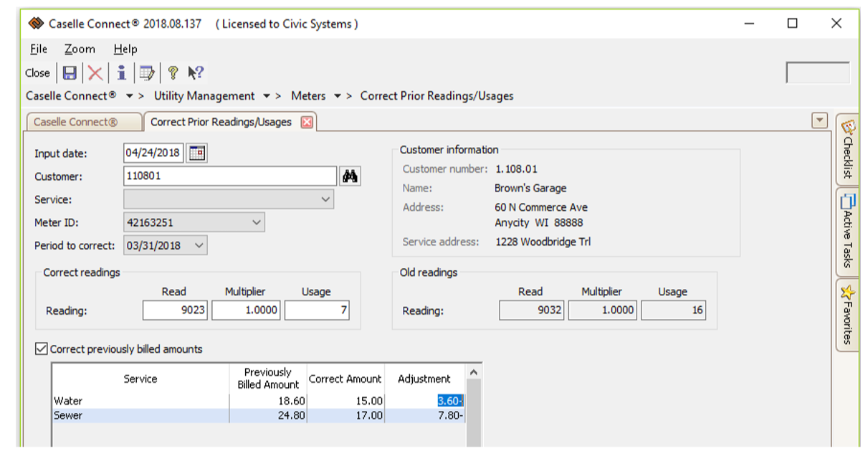Click the Adjustment column header
The image size is (868, 456).
[424, 379]
